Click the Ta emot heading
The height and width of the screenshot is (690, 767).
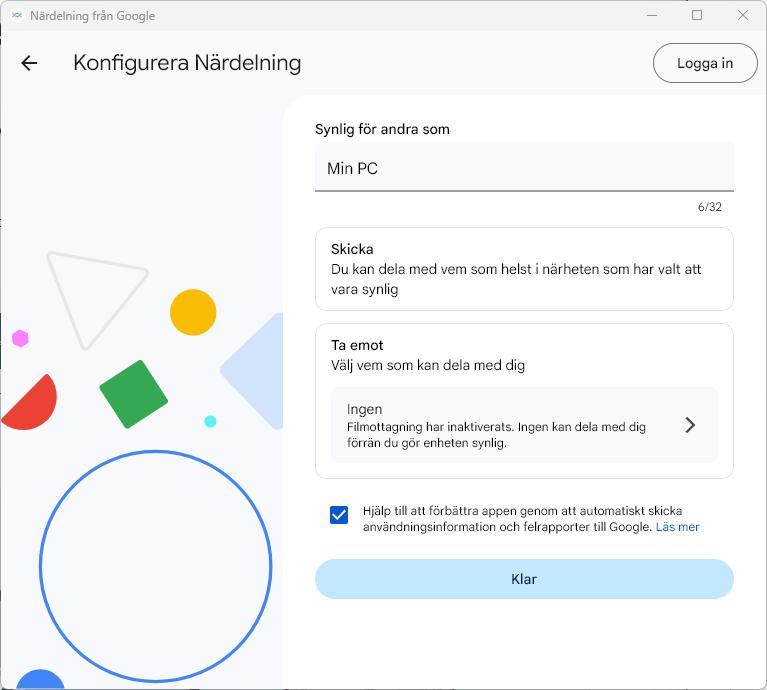pyautogui.click(x=357, y=345)
